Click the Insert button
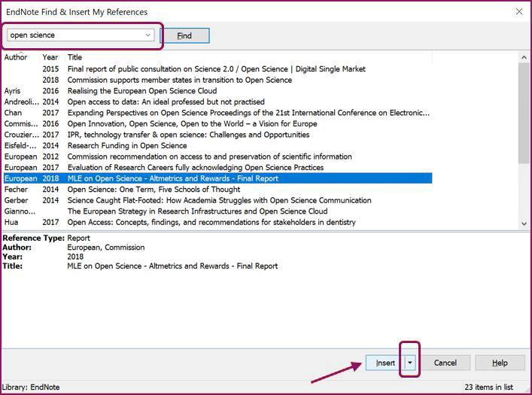 click(385, 363)
